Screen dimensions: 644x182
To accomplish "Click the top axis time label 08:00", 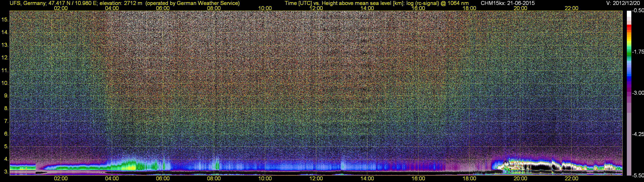I will point(214,8).
